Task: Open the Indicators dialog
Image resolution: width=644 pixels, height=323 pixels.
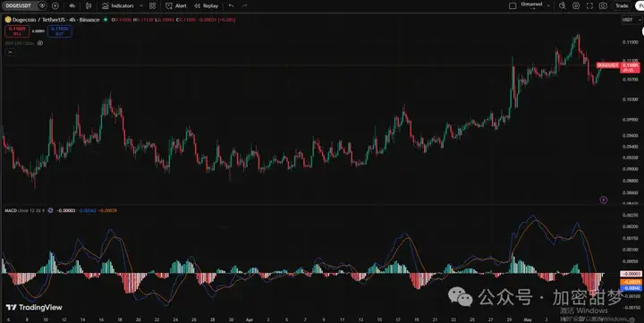Action: click(118, 5)
